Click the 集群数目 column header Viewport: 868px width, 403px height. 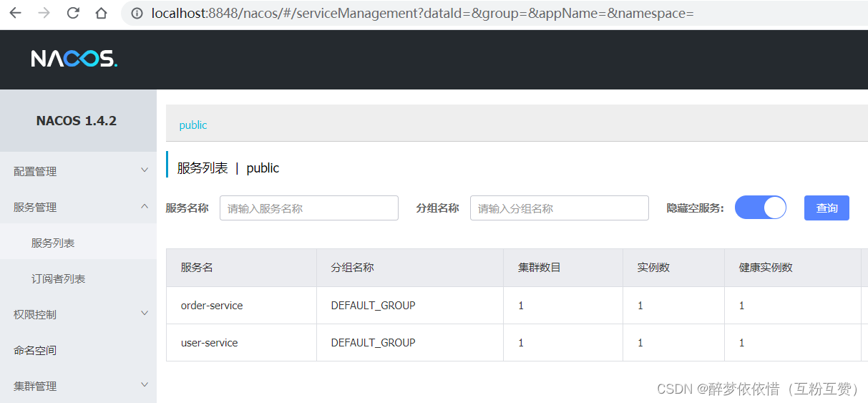point(563,268)
